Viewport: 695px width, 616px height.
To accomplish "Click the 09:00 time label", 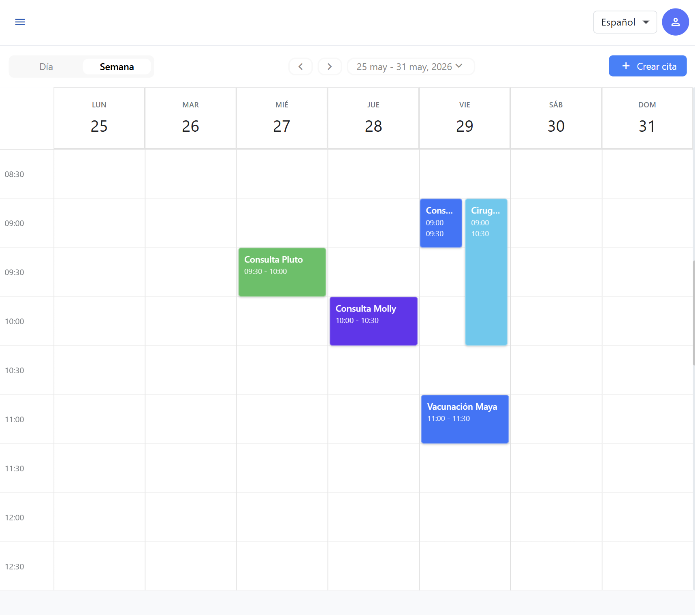I will (x=14, y=223).
